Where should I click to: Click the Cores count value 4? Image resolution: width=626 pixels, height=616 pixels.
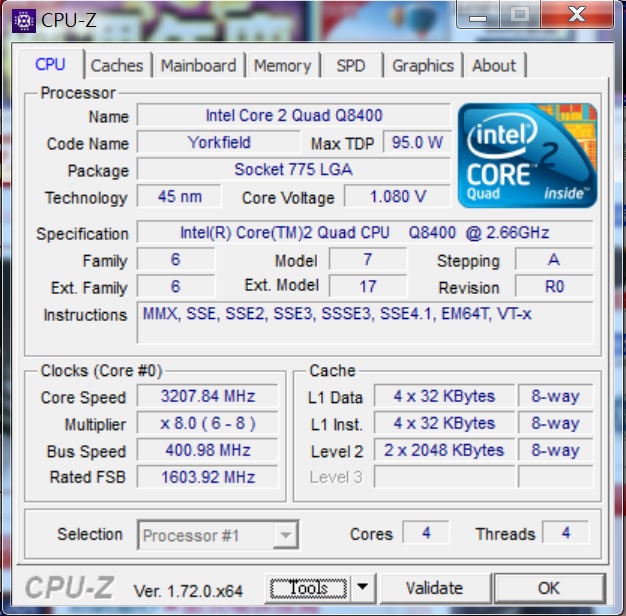click(x=426, y=533)
